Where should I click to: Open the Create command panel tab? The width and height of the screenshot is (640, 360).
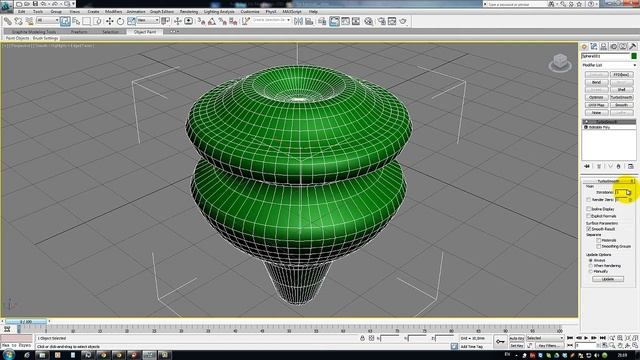(584, 47)
